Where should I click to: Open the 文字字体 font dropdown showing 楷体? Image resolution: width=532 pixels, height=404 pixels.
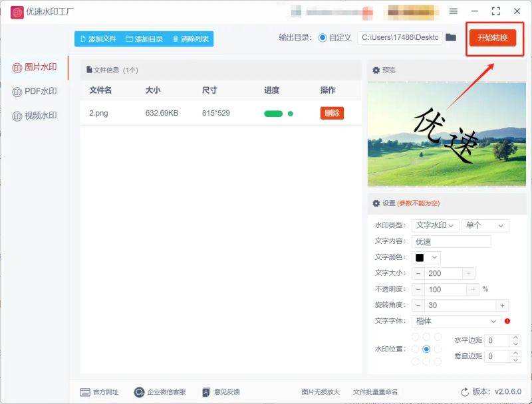coord(458,321)
